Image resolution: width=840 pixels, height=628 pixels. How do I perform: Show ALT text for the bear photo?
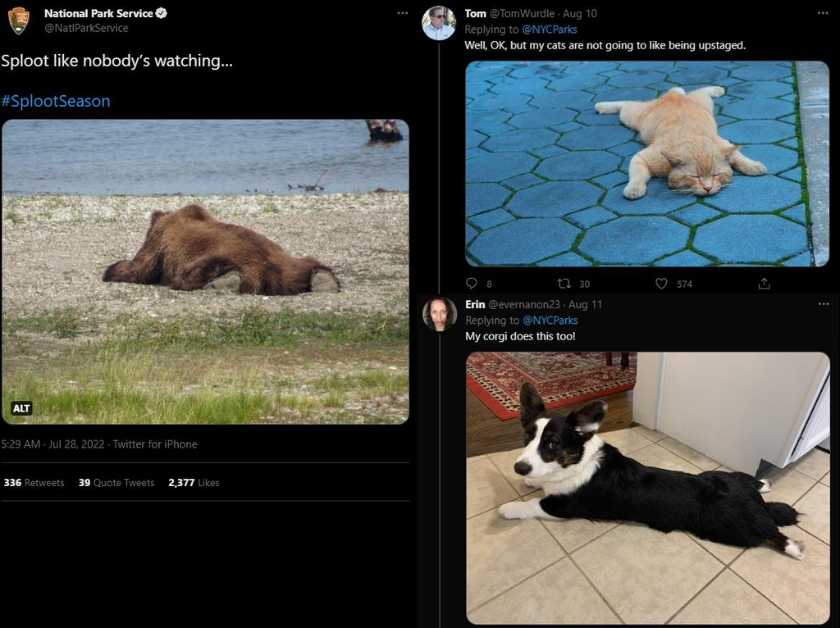(22, 408)
